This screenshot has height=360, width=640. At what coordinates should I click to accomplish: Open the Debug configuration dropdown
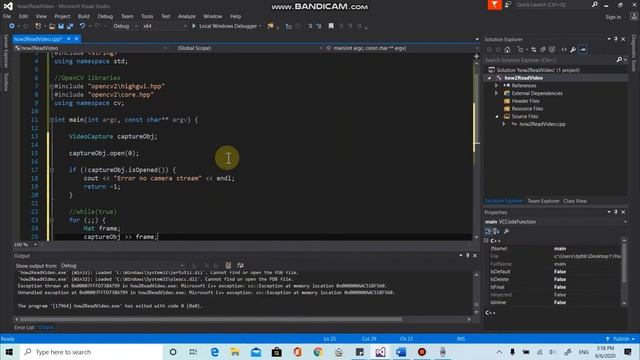click(125, 26)
